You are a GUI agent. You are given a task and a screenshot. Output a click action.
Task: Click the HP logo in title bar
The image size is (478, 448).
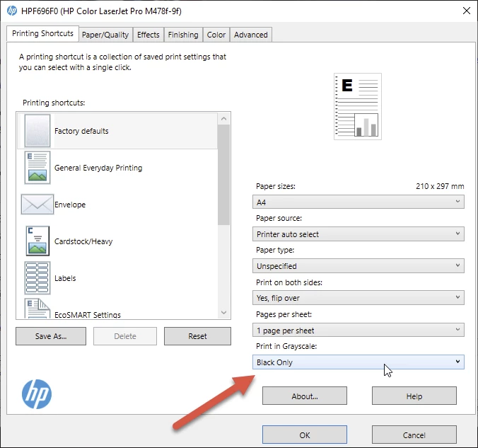[12, 11]
